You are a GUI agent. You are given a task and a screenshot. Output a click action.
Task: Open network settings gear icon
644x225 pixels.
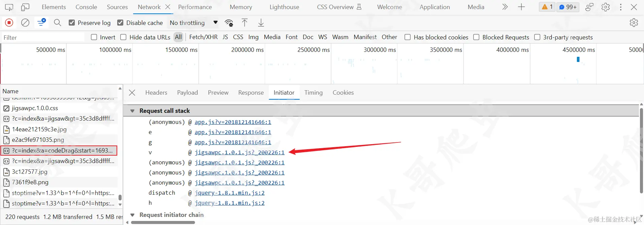(x=634, y=23)
